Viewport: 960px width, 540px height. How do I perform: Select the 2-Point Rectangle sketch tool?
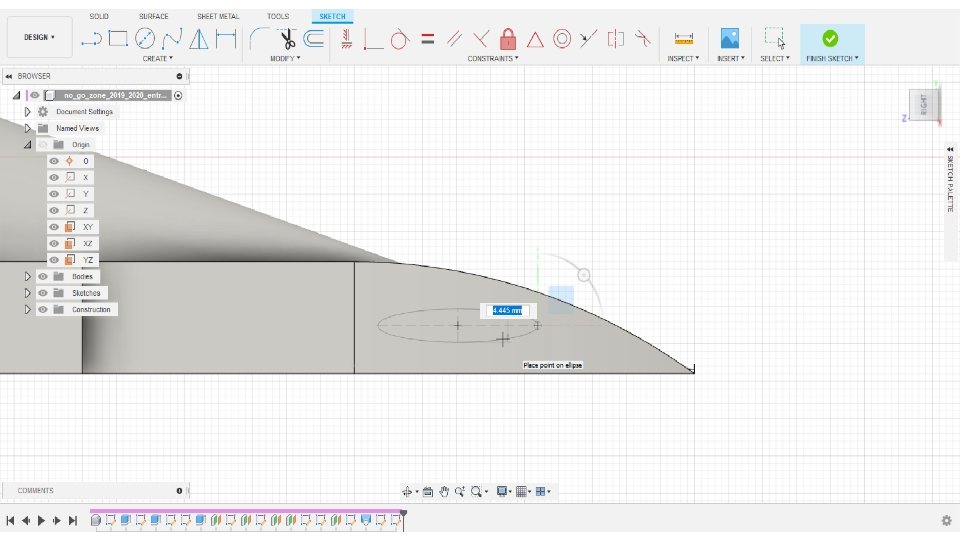(x=118, y=39)
